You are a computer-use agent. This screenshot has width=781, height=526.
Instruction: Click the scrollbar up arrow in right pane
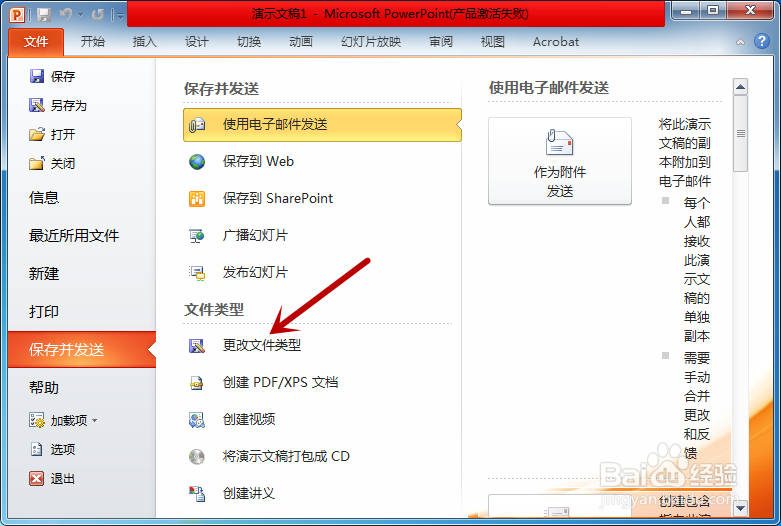[x=741, y=87]
